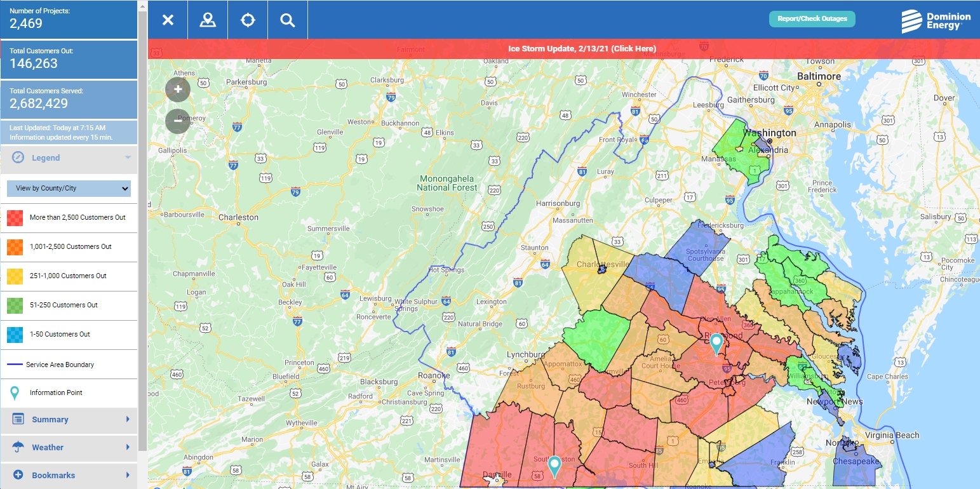Open the Weather menu item
980x489 pixels.
(69, 447)
